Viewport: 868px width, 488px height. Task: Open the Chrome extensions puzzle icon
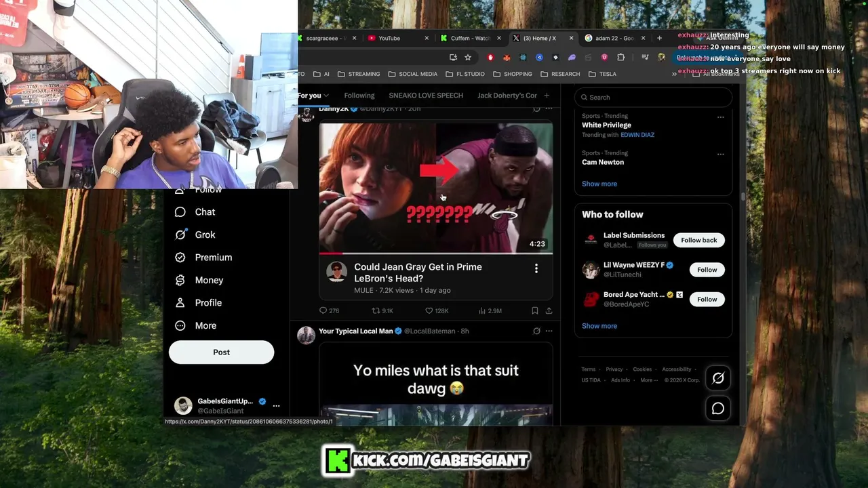pyautogui.click(x=620, y=58)
